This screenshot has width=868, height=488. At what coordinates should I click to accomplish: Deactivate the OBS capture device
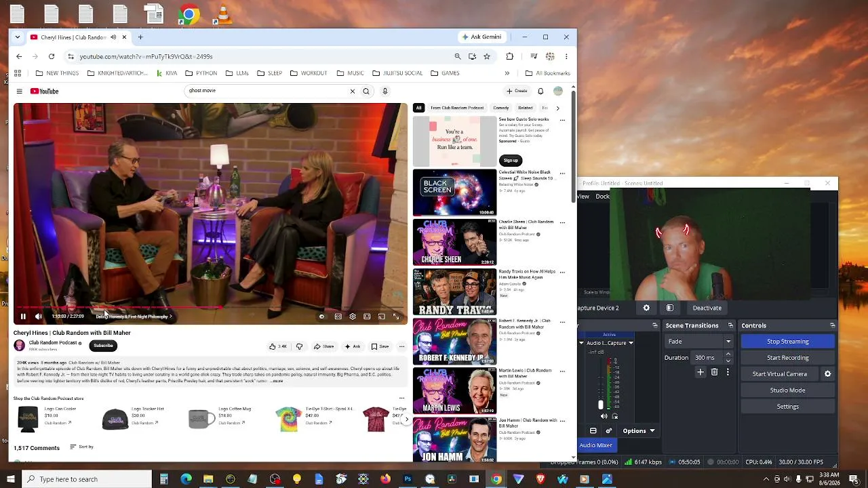tap(707, 308)
